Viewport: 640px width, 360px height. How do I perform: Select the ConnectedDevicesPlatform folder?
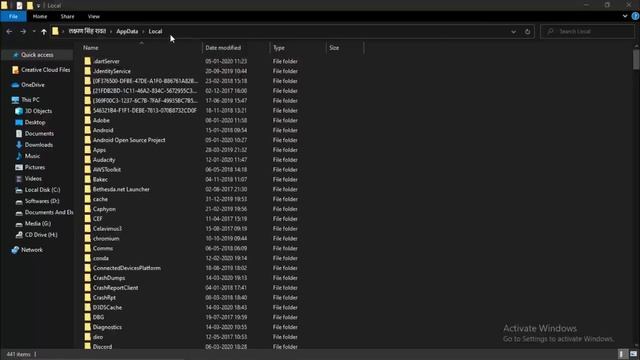coord(127,268)
